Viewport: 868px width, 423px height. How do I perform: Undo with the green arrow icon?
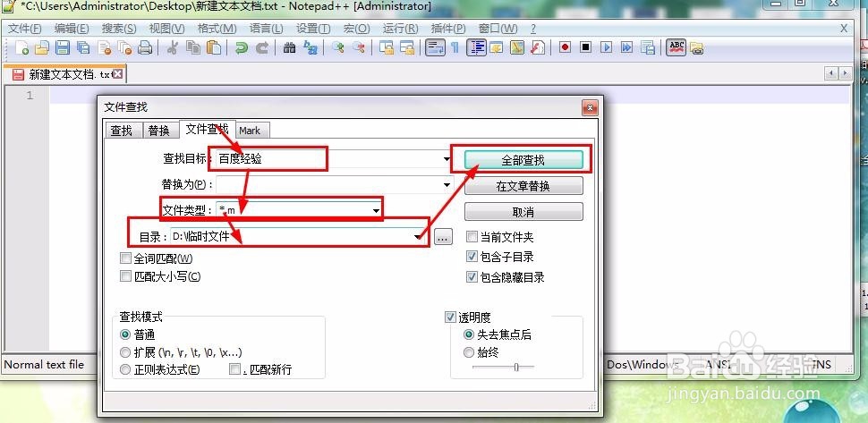tap(241, 48)
